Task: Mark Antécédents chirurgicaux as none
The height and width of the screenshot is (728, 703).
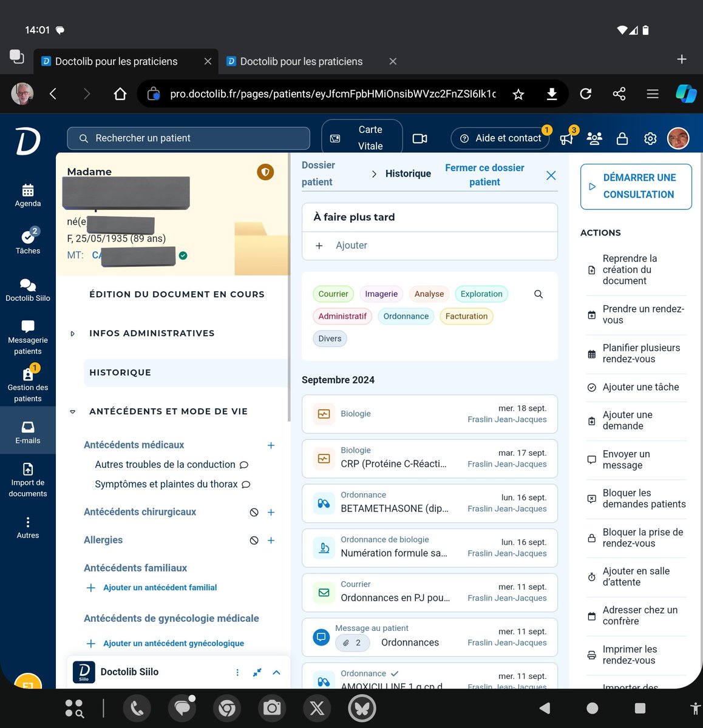Action: 254,513
